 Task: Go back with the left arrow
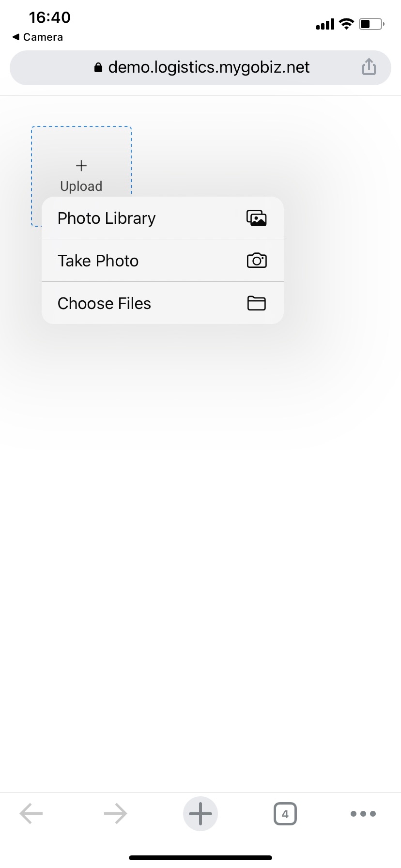tap(31, 814)
